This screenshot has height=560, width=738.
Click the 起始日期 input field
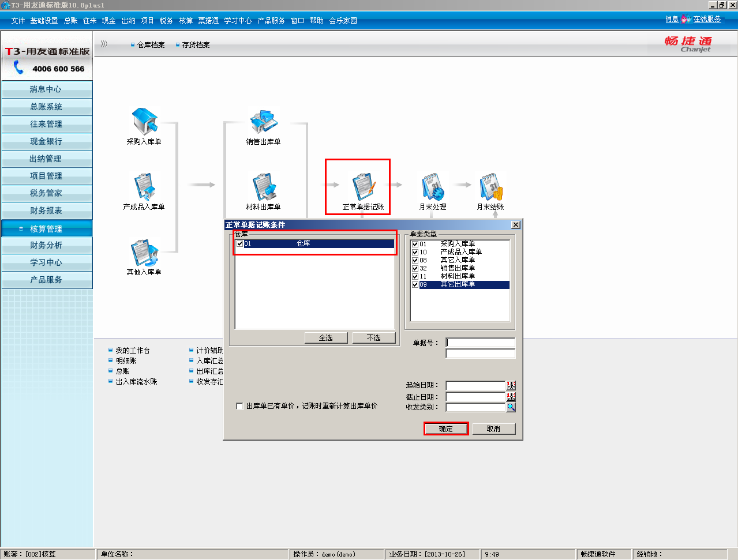[476, 385]
